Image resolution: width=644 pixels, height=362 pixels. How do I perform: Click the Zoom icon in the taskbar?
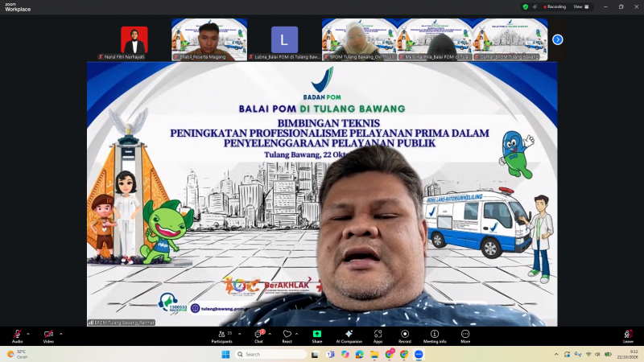coord(419,354)
